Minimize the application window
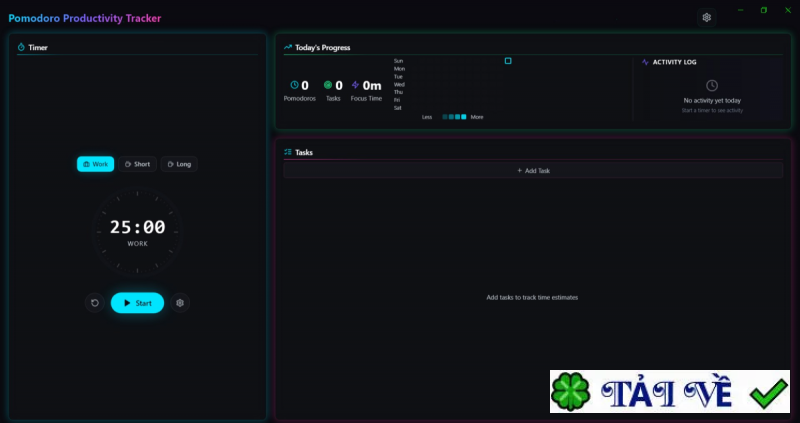 click(x=741, y=10)
